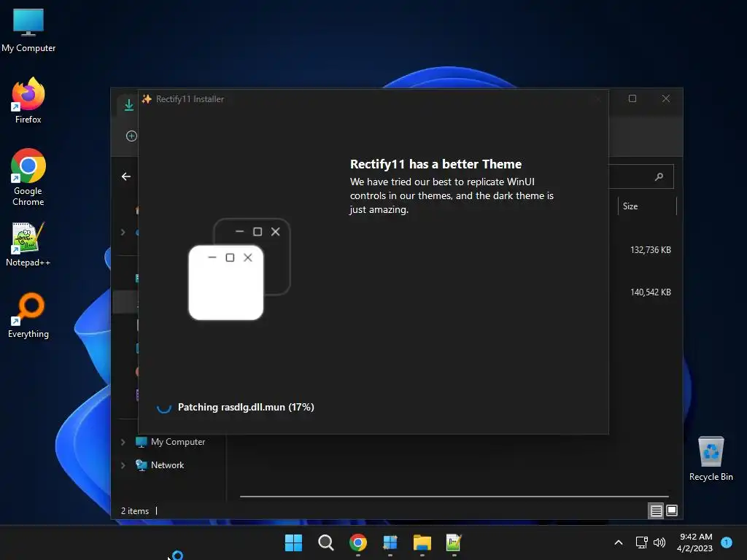Image resolution: width=747 pixels, height=560 pixels.
Task: Open taskbar Search icon
Action: pos(326,542)
